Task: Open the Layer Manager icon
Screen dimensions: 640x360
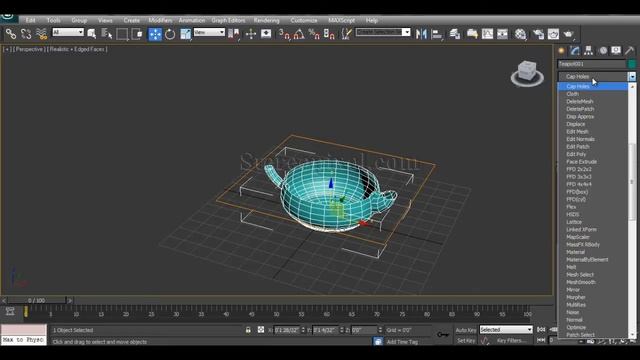Action: 455,34
